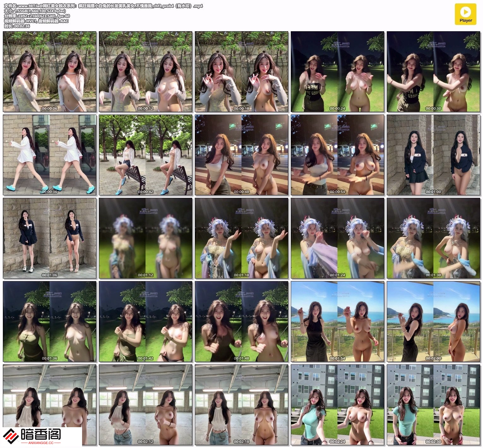The image size is (483, 448).
Task: Click the duration text showing 00:02:36
Action: coord(17,26)
